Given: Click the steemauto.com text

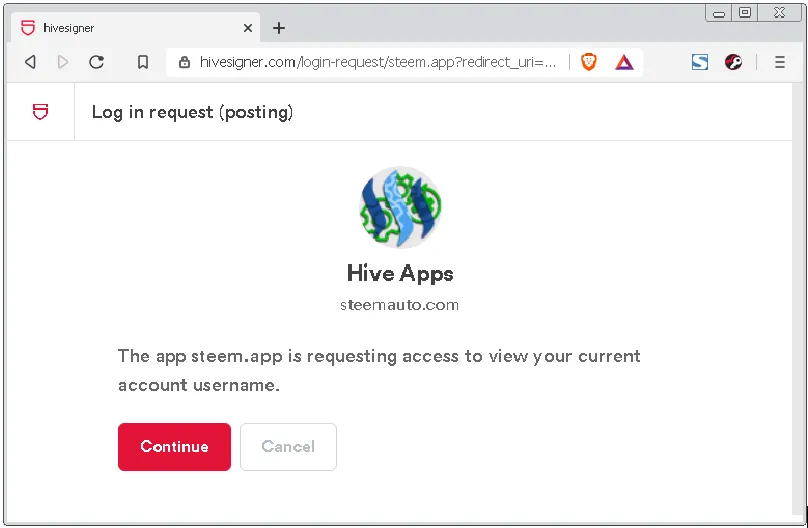Looking at the screenshot, I should (x=399, y=304).
